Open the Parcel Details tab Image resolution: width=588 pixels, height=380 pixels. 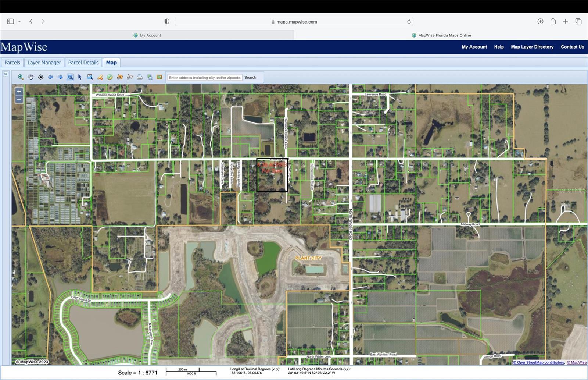[83, 63]
